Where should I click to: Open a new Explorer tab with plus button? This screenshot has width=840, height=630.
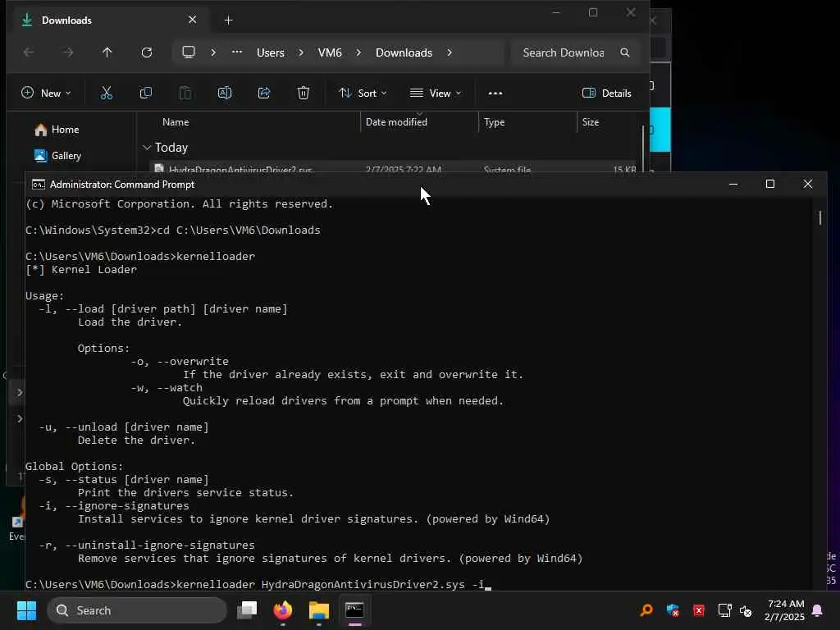click(x=228, y=21)
